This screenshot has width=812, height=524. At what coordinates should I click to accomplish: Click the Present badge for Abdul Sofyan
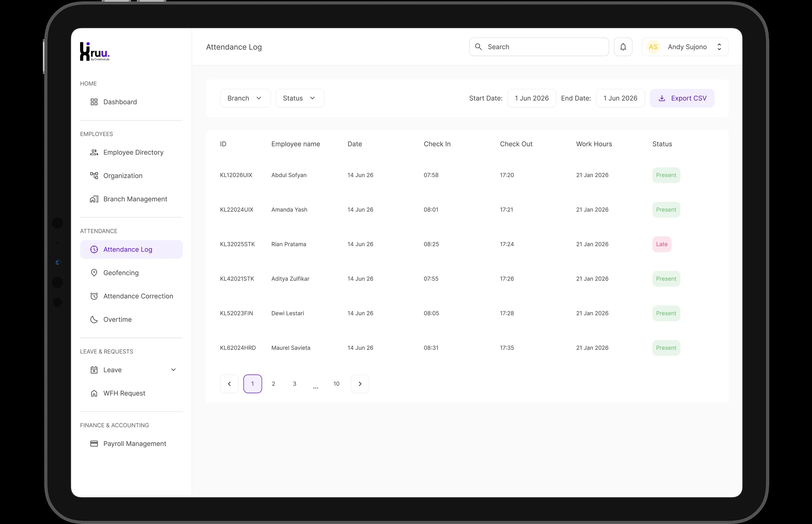coord(666,175)
